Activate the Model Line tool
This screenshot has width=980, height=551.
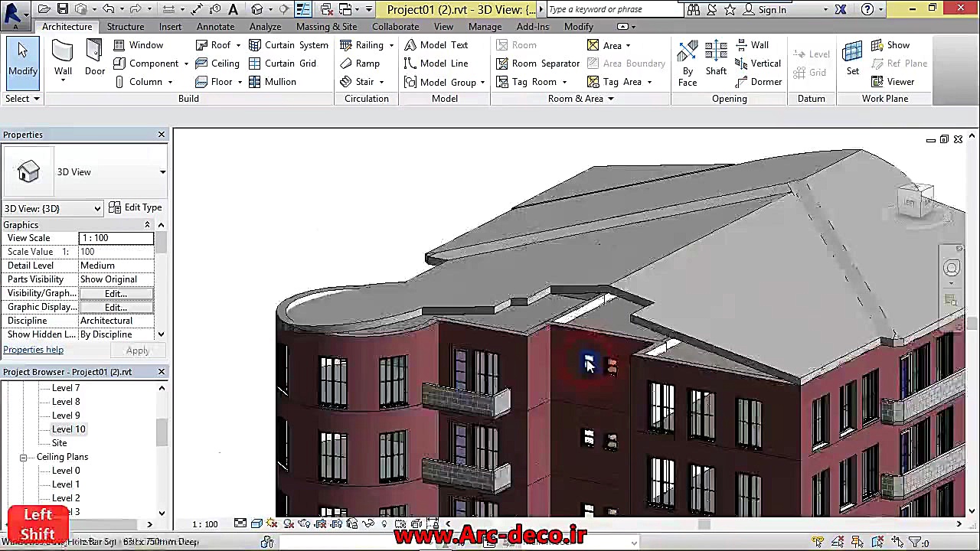[x=436, y=64]
